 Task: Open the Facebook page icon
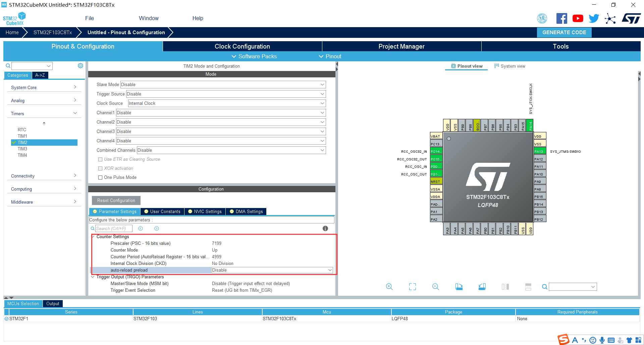562,18
